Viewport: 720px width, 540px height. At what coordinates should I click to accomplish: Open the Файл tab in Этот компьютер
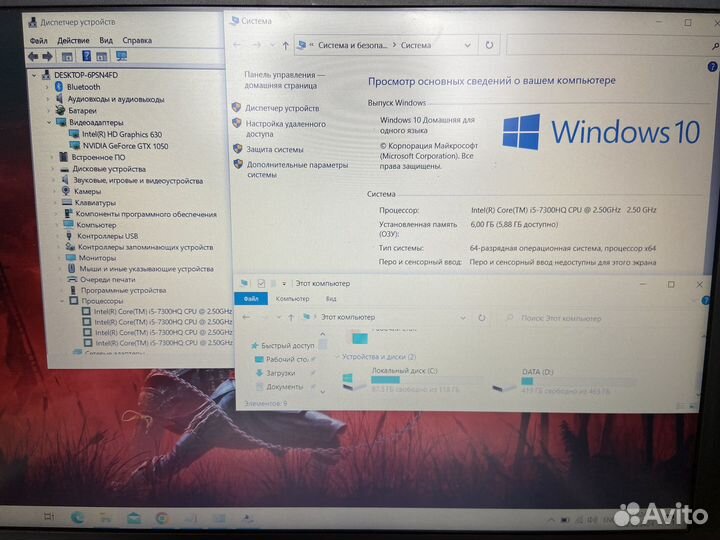tap(251, 298)
